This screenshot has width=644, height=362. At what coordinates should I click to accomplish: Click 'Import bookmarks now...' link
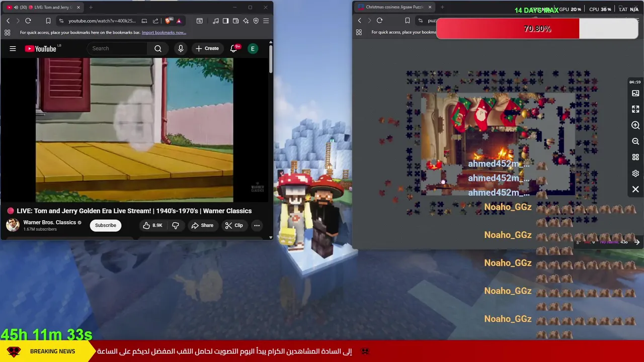point(164,32)
